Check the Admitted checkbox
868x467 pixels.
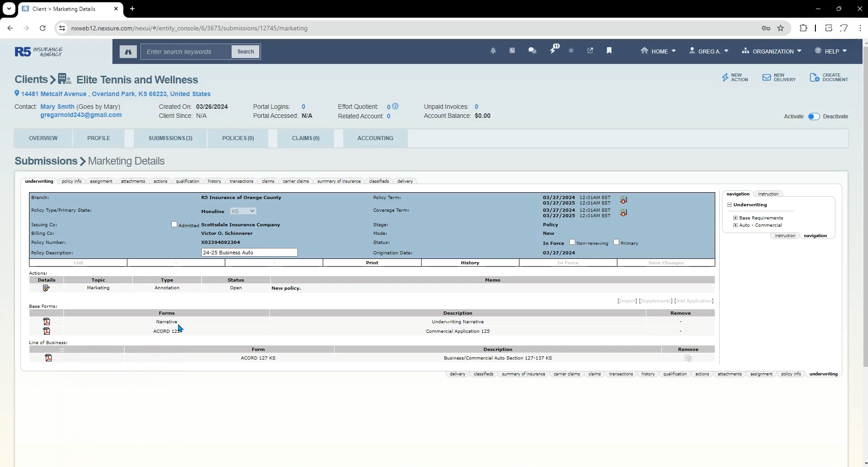click(174, 224)
